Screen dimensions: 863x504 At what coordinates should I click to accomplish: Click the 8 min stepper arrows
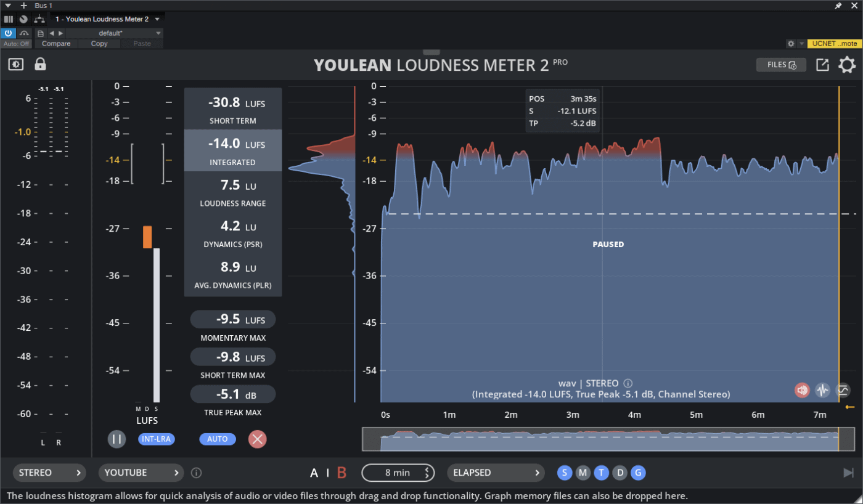[x=427, y=473]
